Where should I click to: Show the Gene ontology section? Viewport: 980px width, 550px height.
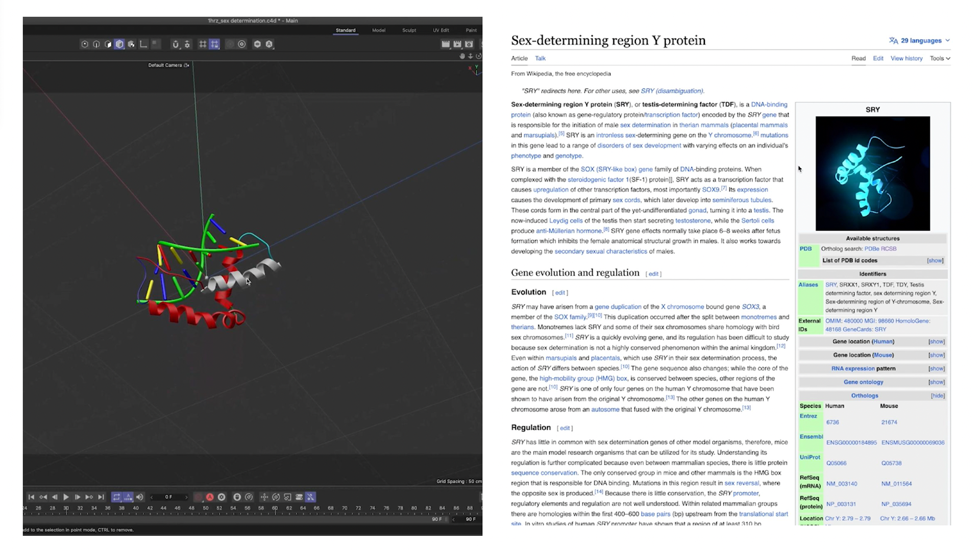[x=936, y=382]
